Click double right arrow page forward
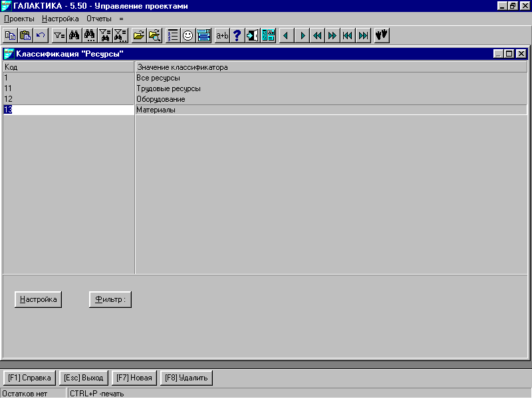The width and height of the screenshot is (532, 399). tap(332, 35)
